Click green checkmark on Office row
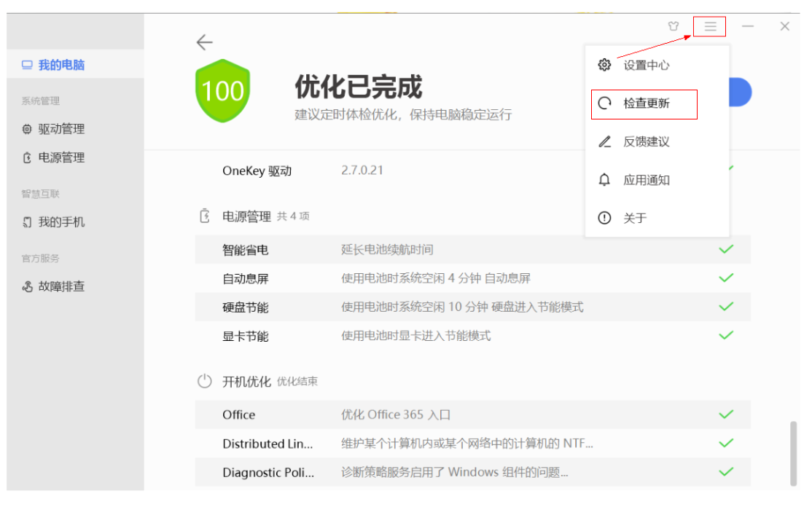This screenshot has height=507, width=812. click(x=726, y=414)
